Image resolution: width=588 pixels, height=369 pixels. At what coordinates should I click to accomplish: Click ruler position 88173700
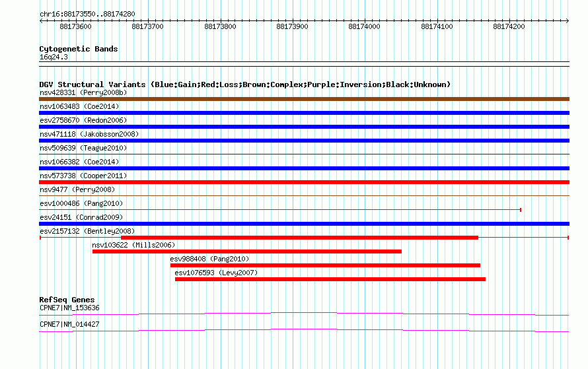tap(148, 26)
